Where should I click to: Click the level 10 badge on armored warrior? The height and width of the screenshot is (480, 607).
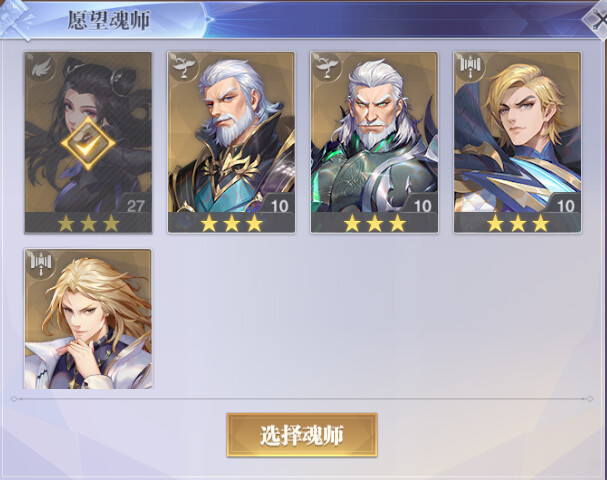coord(422,205)
